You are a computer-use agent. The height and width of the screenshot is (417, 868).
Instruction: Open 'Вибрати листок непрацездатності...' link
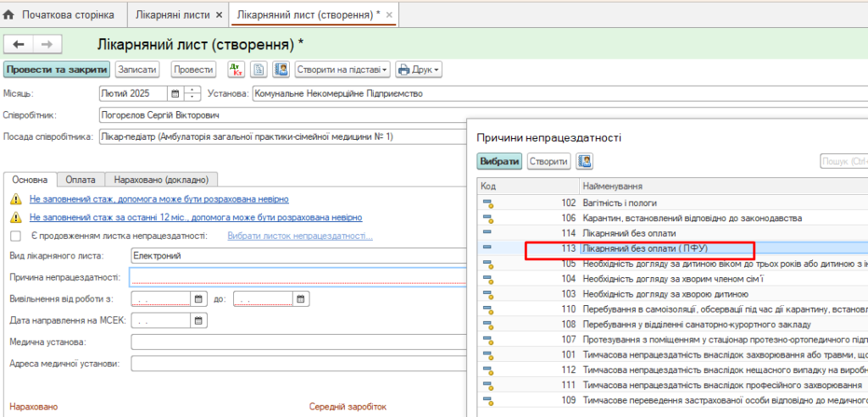(x=299, y=236)
